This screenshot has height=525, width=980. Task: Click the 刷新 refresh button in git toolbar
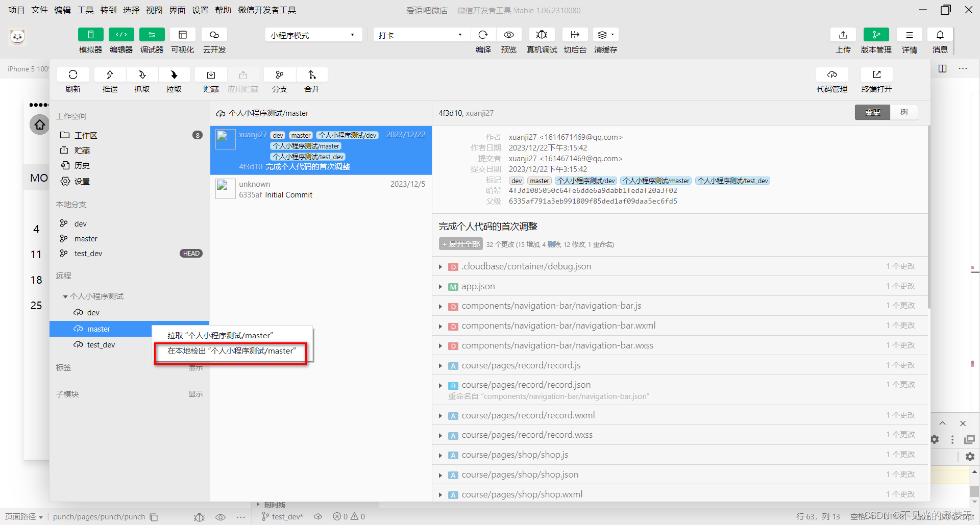[73, 75]
